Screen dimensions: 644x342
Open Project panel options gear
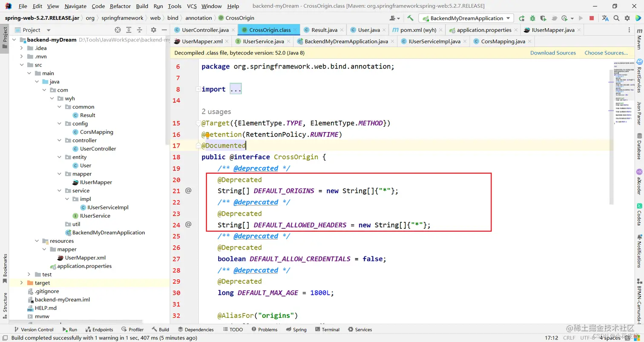click(154, 30)
